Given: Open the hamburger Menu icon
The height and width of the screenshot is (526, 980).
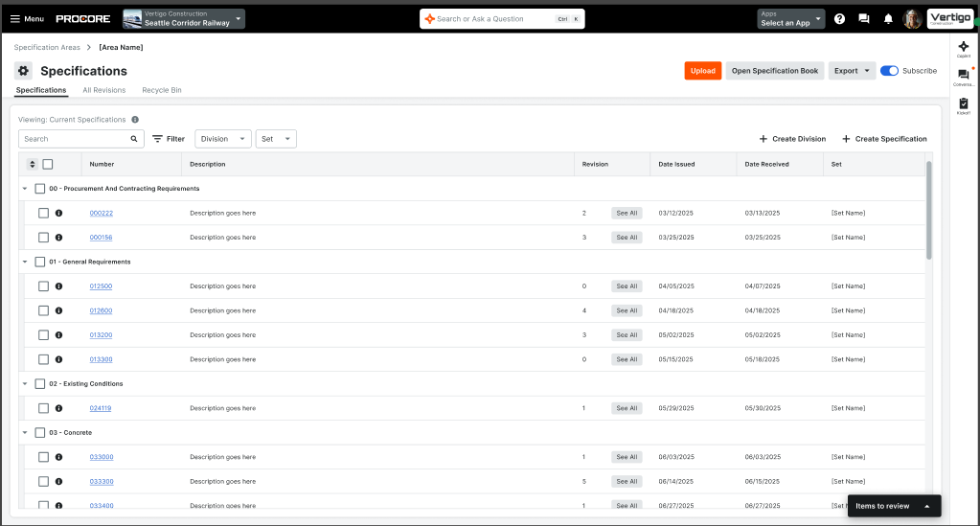Looking at the screenshot, I should [15, 19].
